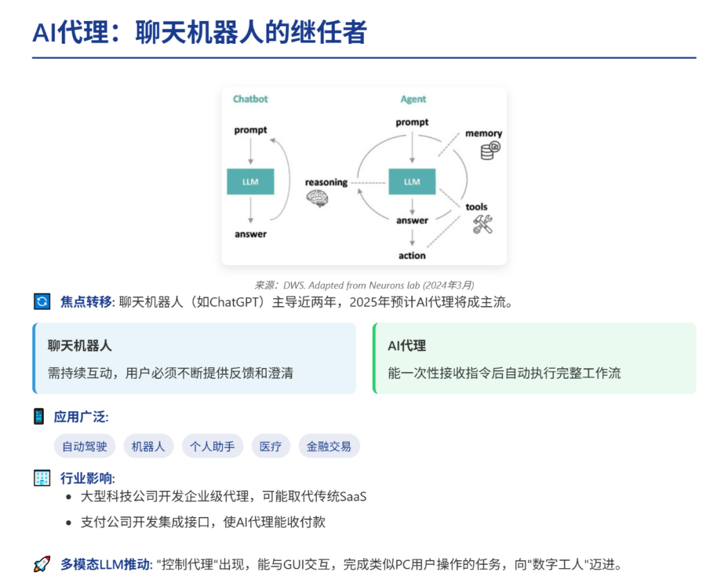
Task: Click bullet 支付公司开发集成接口
Action: pyautogui.click(x=203, y=522)
